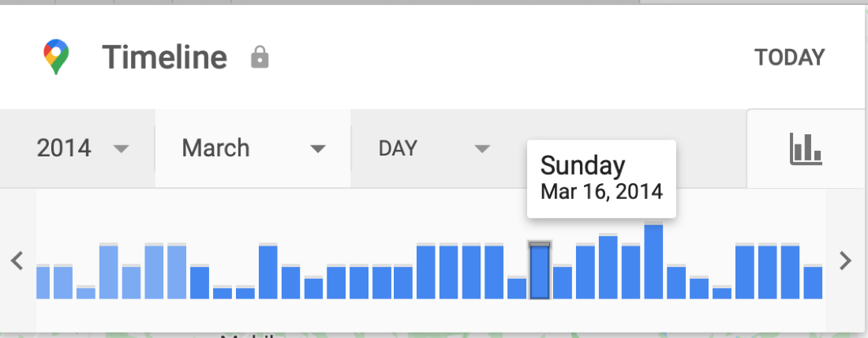Toggle the bar chart view icon

click(806, 149)
